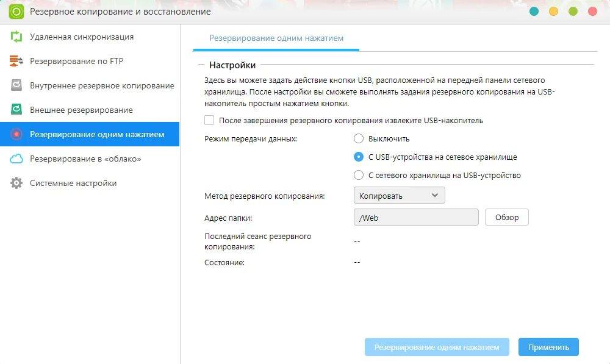This screenshot has height=364, width=610.
Task: Select the Выключить radio option
Action: (358, 138)
